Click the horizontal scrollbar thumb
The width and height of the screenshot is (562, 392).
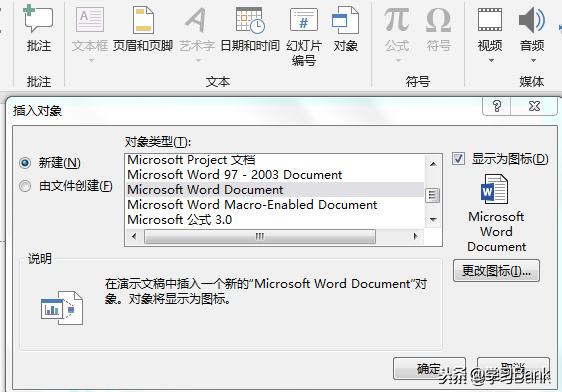click(x=260, y=236)
